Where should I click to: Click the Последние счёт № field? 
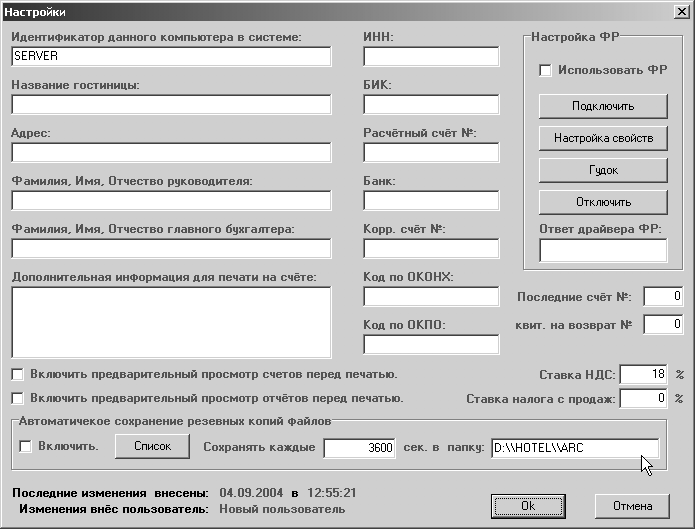(663, 296)
